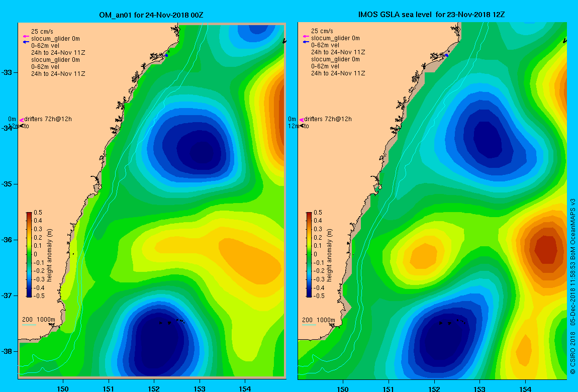The image size is (578, 392).
Task: Click 'drifters 72h@12h' label on right map
Action: pos(328,119)
